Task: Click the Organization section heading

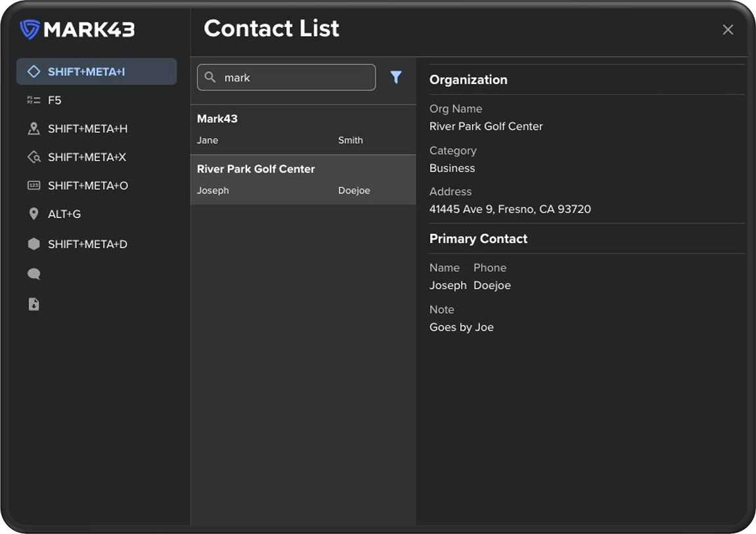Action: click(x=468, y=79)
